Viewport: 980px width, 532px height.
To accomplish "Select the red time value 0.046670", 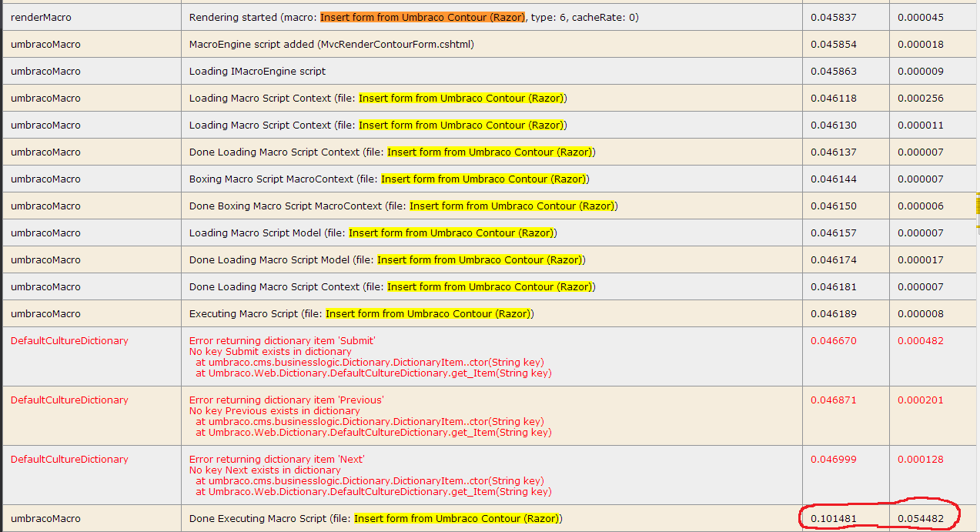I will (x=834, y=340).
